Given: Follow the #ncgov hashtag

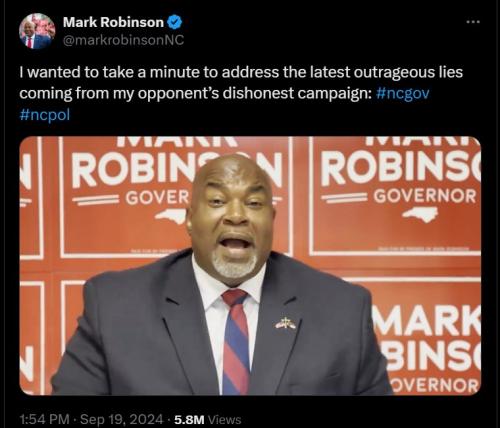Looking at the screenshot, I should point(402,94).
